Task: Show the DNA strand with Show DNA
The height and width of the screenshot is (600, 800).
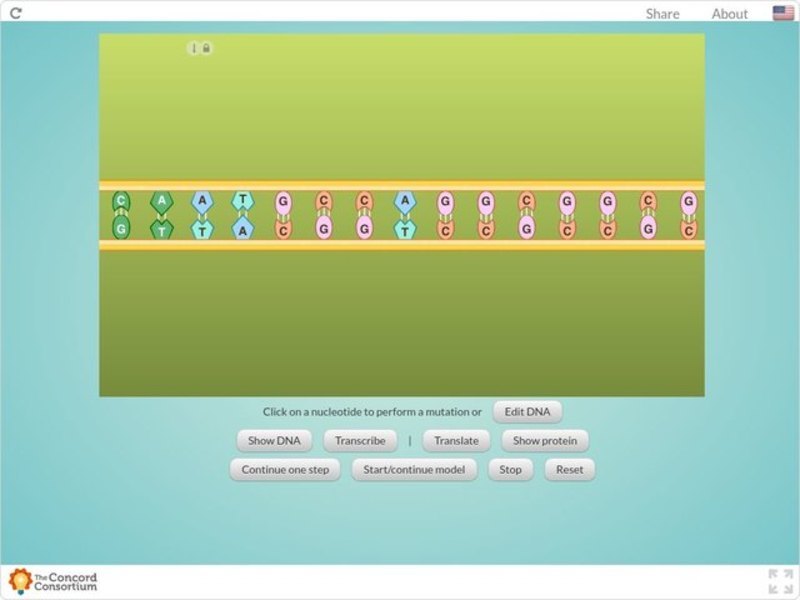Action: click(274, 440)
